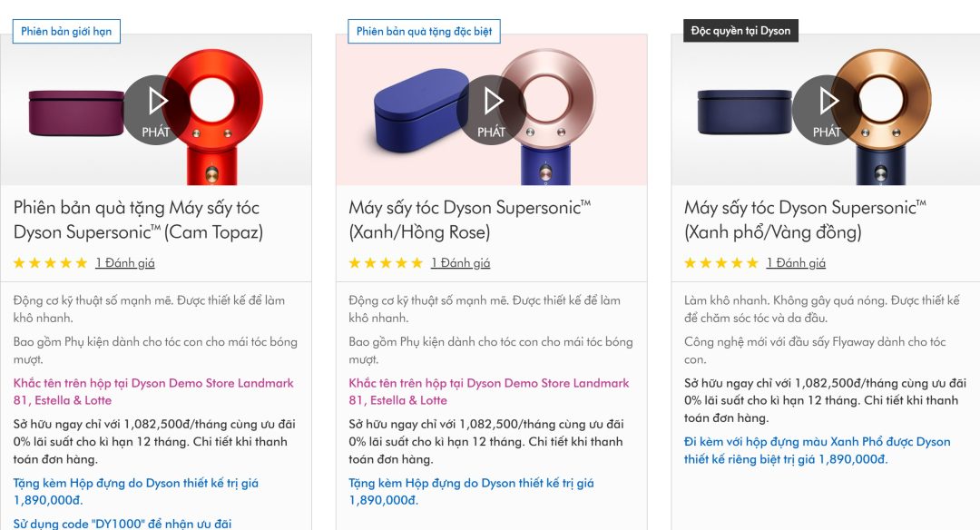Viewport: 980px width, 530px height.
Task: Click the navy case image on Vàng đồng card
Action: [x=744, y=113]
